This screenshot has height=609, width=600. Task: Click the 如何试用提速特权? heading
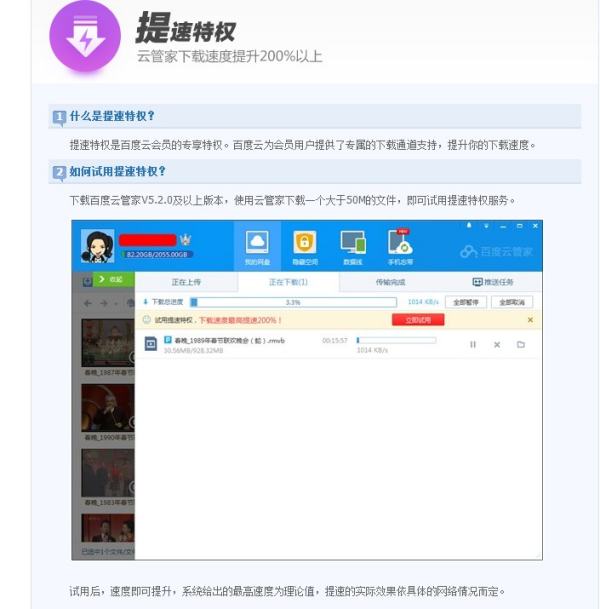coord(117,171)
